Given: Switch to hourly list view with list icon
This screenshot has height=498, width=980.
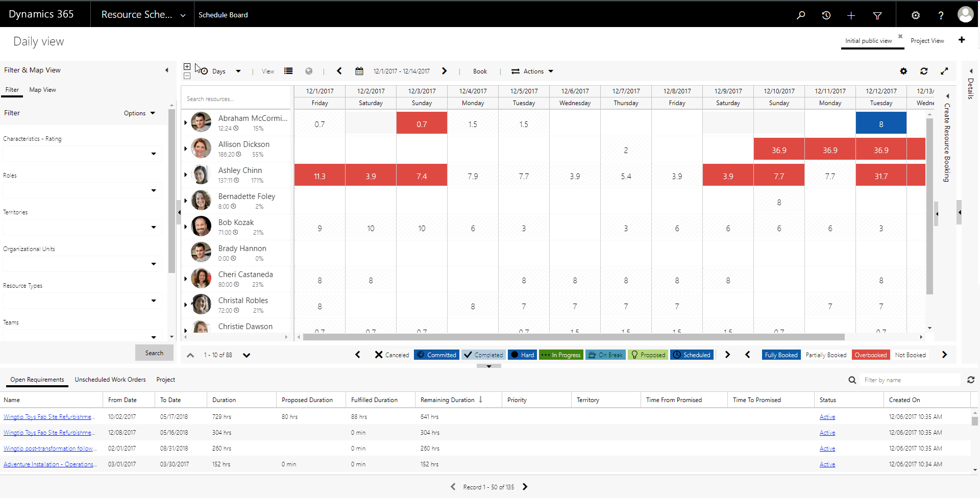Looking at the screenshot, I should 288,71.
